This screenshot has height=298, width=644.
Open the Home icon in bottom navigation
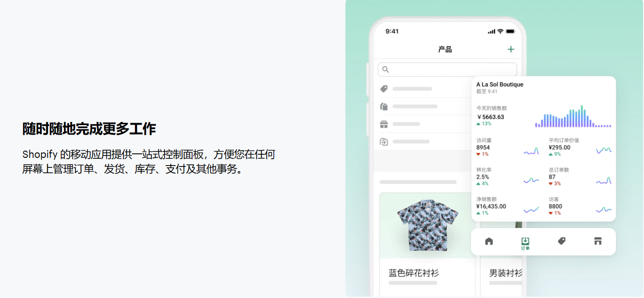pyautogui.click(x=489, y=241)
